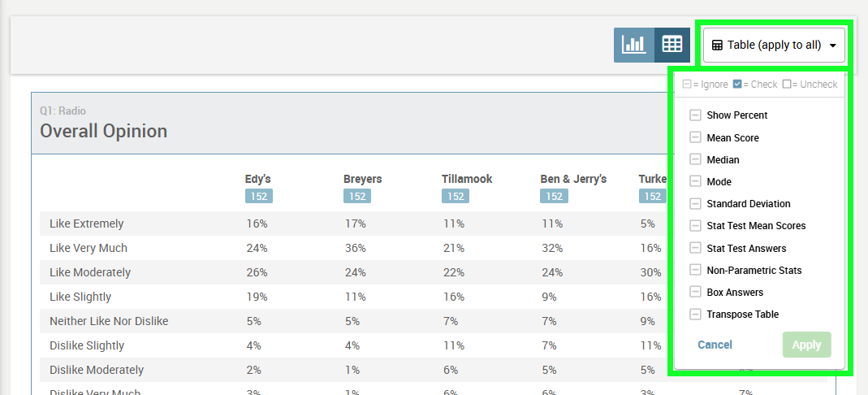Image resolution: width=868 pixels, height=395 pixels.
Task: Click the Overall Opinion question title
Action: click(x=103, y=132)
